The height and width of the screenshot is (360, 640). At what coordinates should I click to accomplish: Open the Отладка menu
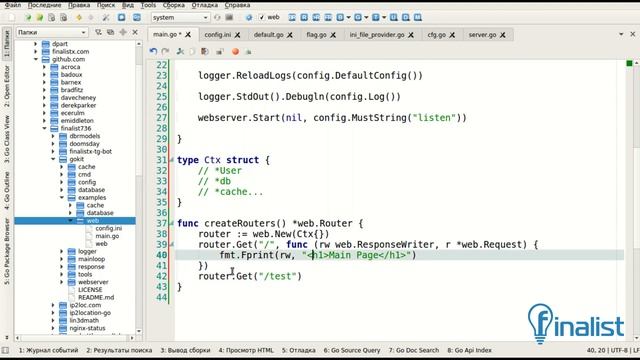pyautogui.click(x=204, y=5)
